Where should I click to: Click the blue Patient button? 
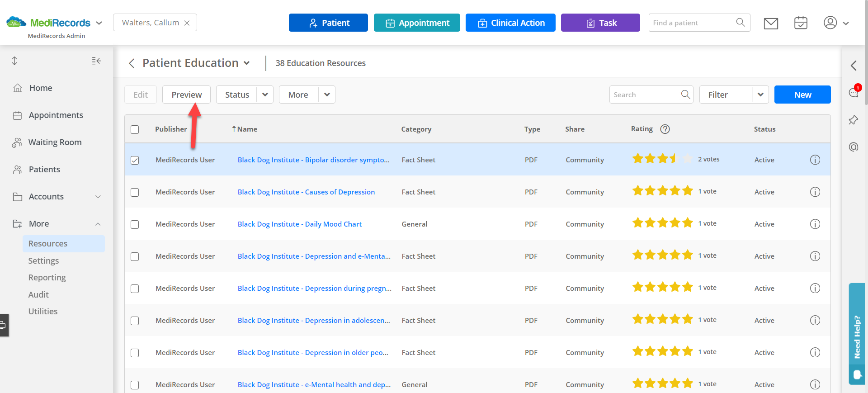328,23
